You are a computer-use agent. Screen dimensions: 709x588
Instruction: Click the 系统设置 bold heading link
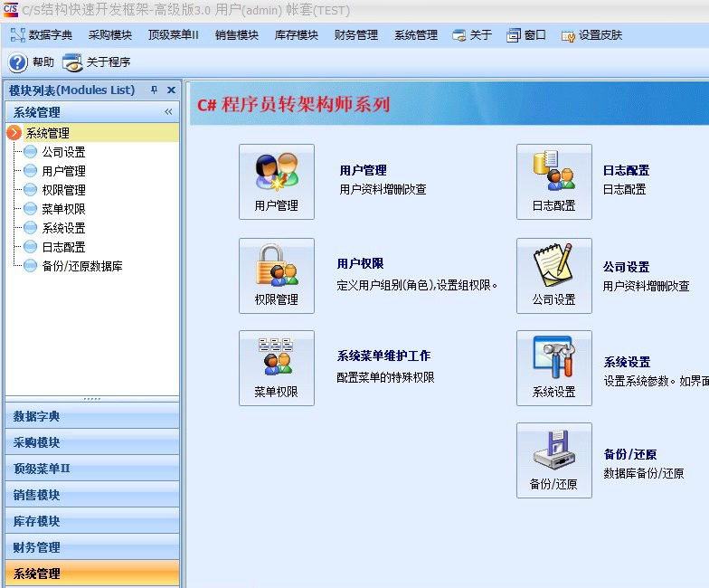628,362
